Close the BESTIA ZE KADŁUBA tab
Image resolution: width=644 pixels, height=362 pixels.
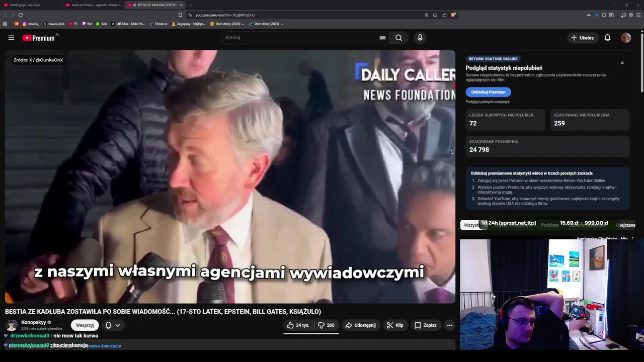point(181,5)
